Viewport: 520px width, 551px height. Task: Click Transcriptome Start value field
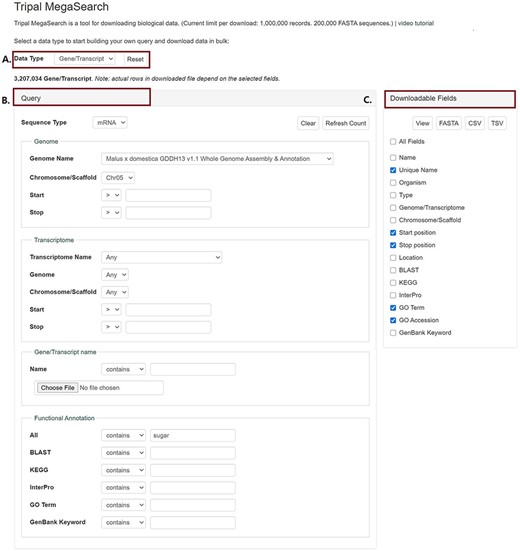pos(168,310)
